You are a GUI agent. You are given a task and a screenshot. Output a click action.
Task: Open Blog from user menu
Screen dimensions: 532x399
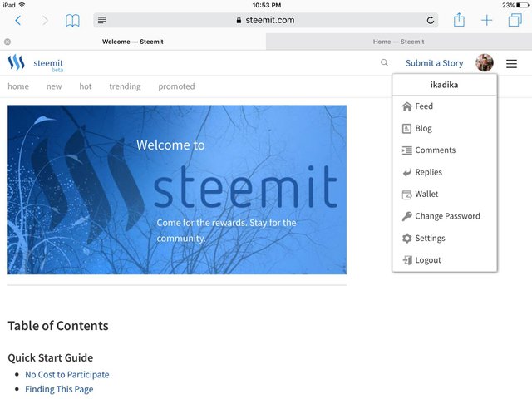point(445,128)
